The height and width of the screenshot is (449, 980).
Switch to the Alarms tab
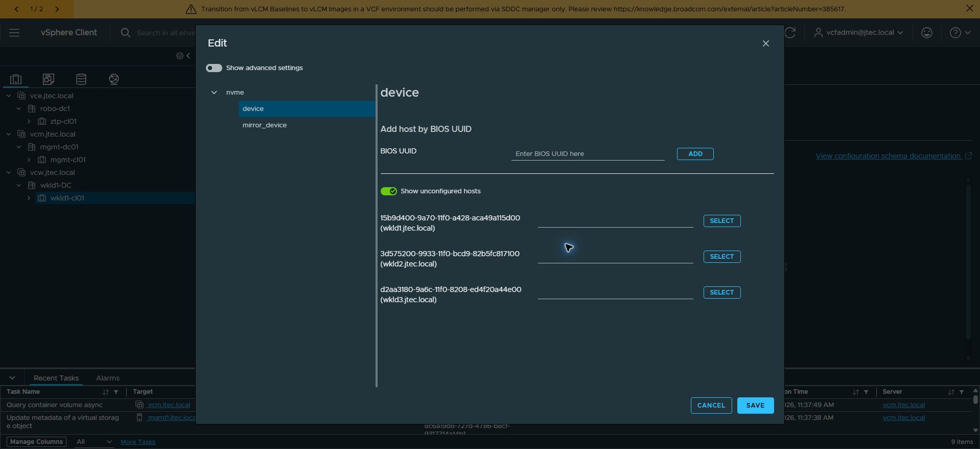(108, 378)
